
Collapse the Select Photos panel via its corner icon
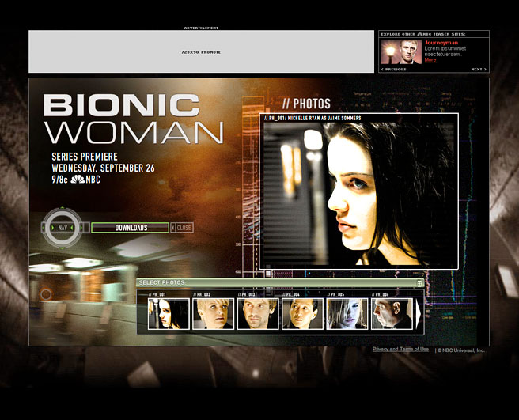[419, 282]
